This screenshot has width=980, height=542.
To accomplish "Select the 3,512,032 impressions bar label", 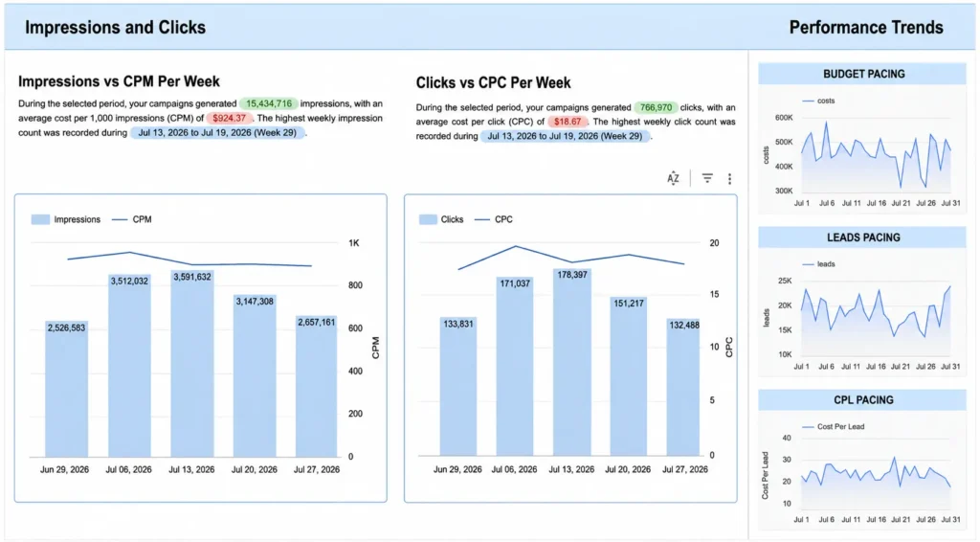I will tap(129, 282).
